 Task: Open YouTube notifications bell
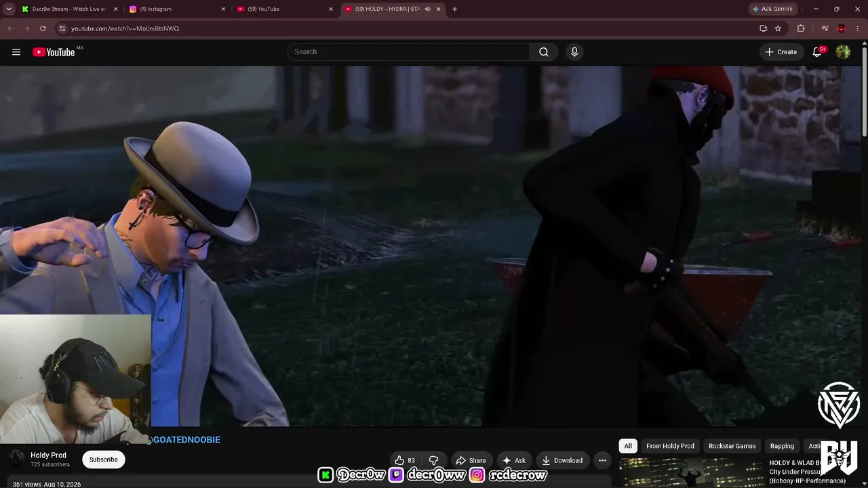pos(818,52)
